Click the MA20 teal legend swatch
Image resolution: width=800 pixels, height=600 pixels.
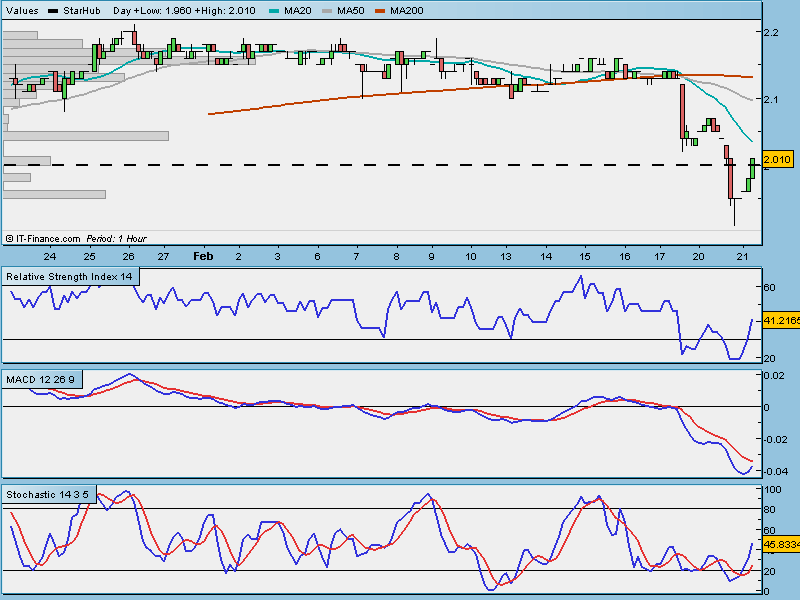(273, 11)
